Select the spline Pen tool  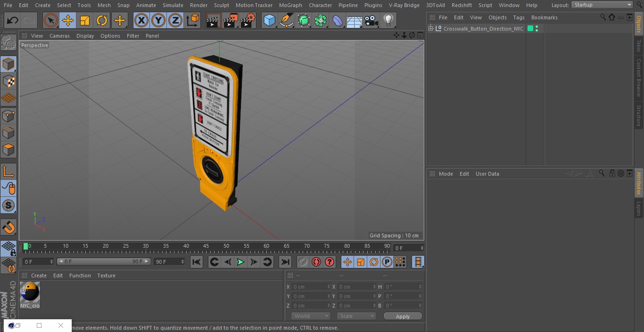coord(286,20)
